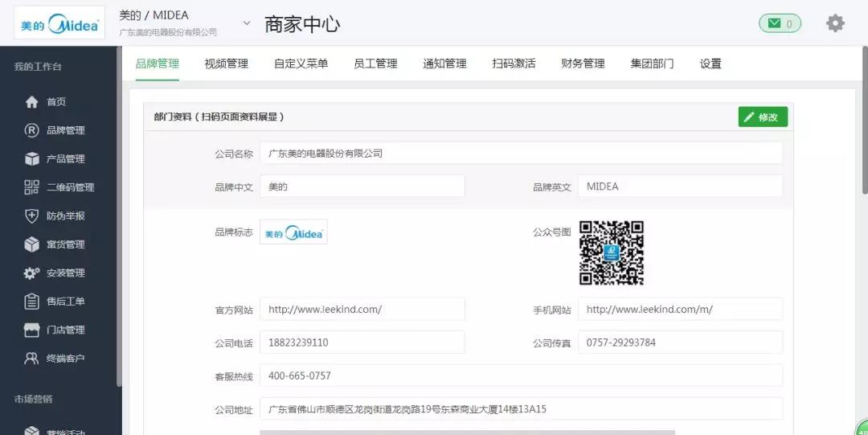Viewport: 868px width, 435px height.
Task: Click the package icon for 窜货管理
Action: [31, 244]
